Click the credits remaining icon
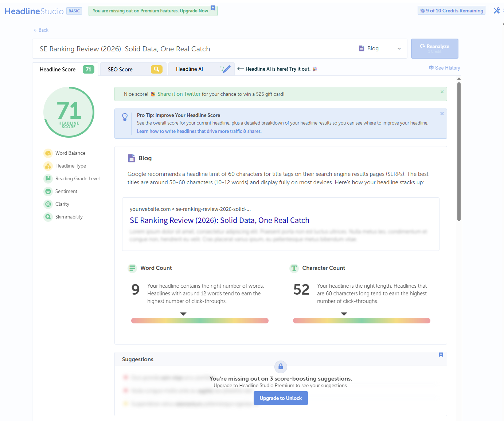 (x=422, y=11)
